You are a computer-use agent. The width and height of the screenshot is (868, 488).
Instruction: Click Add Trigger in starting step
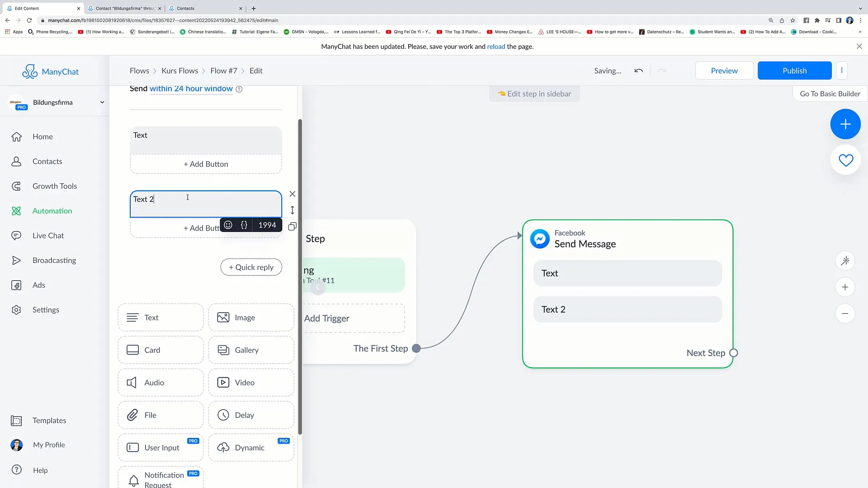click(x=354, y=319)
